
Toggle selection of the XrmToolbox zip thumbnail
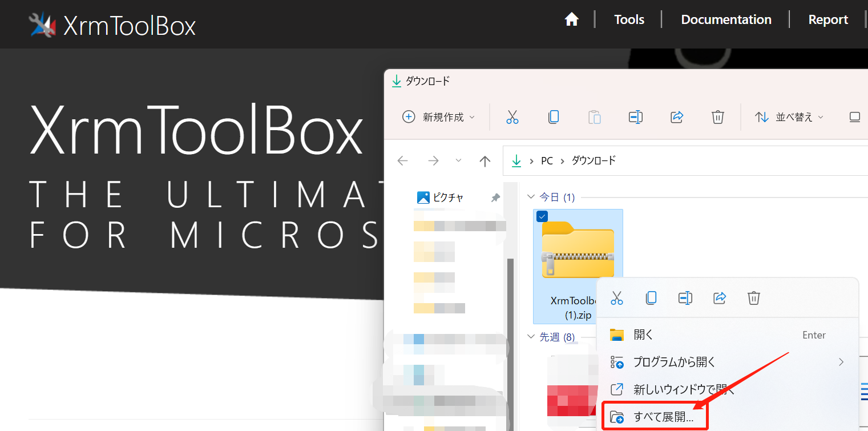click(578, 248)
